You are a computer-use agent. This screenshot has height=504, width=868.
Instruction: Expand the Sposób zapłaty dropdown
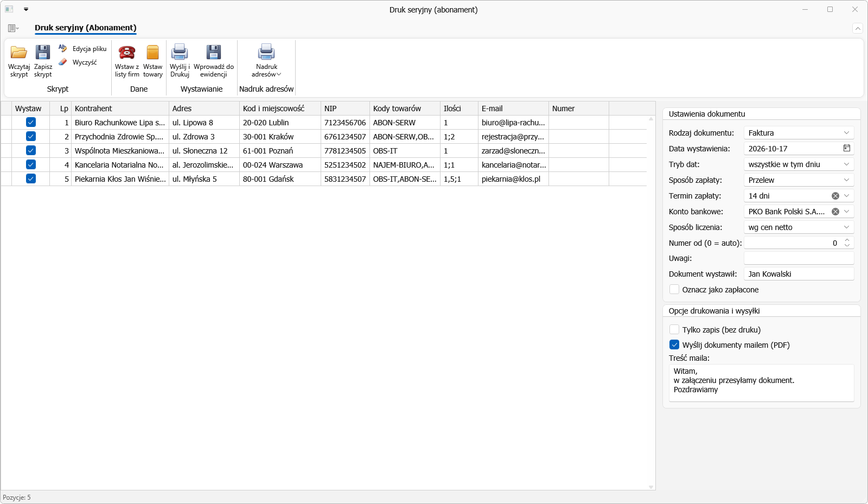[x=846, y=180]
